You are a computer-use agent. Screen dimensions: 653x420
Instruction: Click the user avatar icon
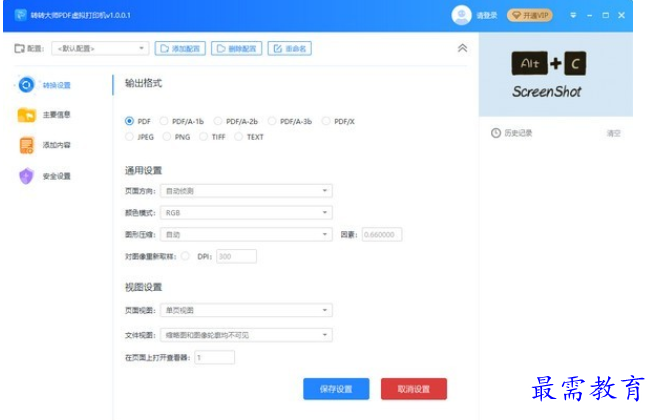pyautogui.click(x=461, y=15)
